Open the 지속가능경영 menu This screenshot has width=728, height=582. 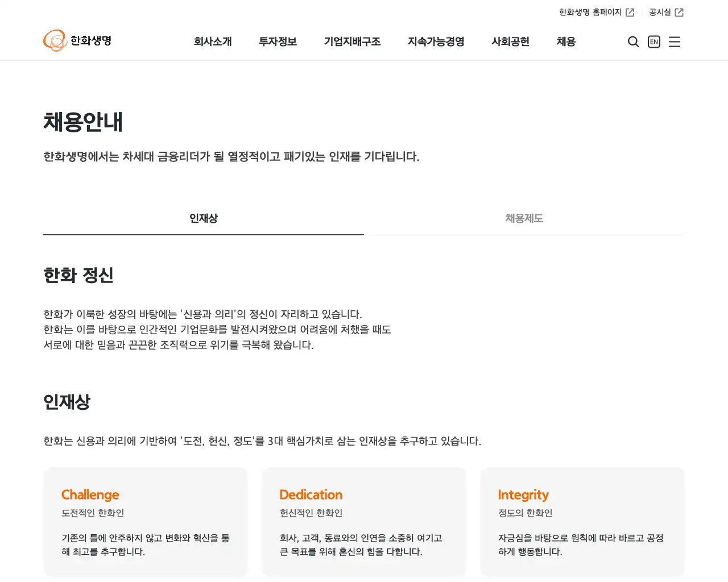pyautogui.click(x=436, y=41)
